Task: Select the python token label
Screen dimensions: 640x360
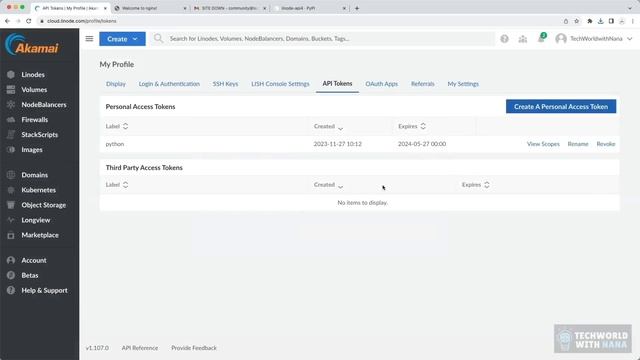Action: tap(115, 144)
